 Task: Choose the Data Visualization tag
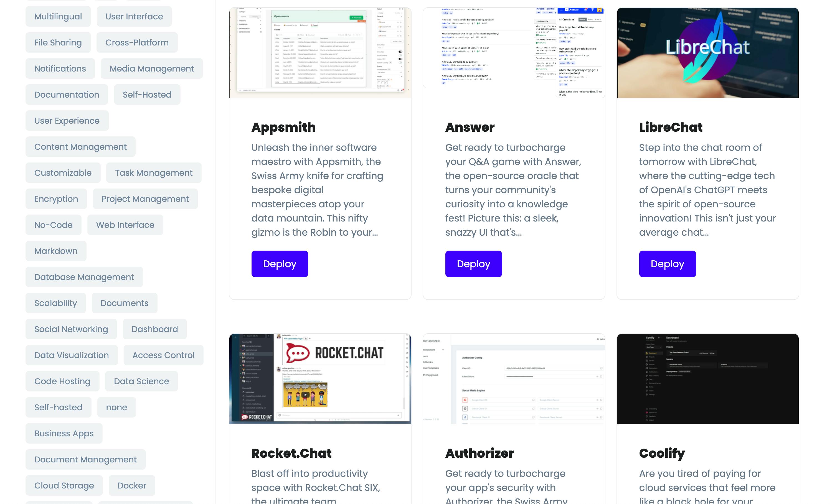72,355
